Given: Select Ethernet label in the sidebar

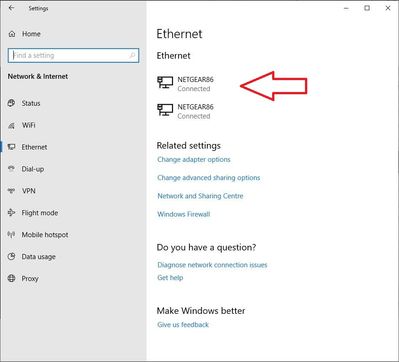Looking at the screenshot, I should click(34, 147).
